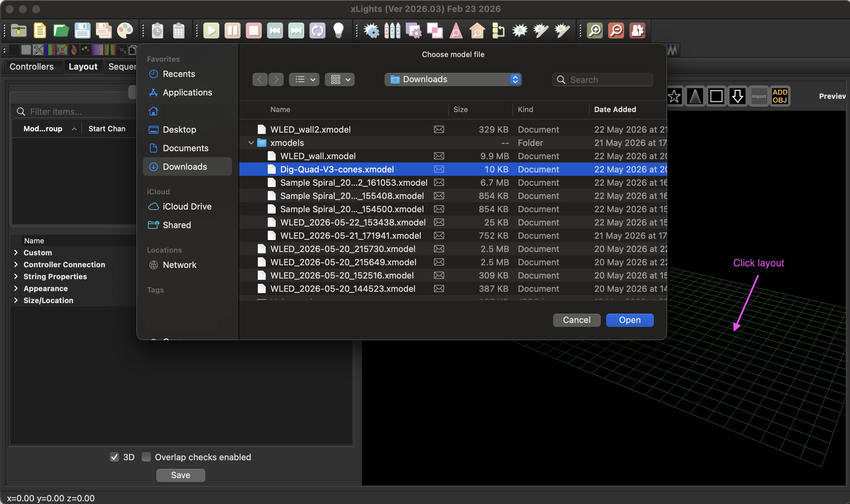The width and height of the screenshot is (850, 504).
Task: Enable the Overlap checks enabled checkbox
Action: (146, 457)
